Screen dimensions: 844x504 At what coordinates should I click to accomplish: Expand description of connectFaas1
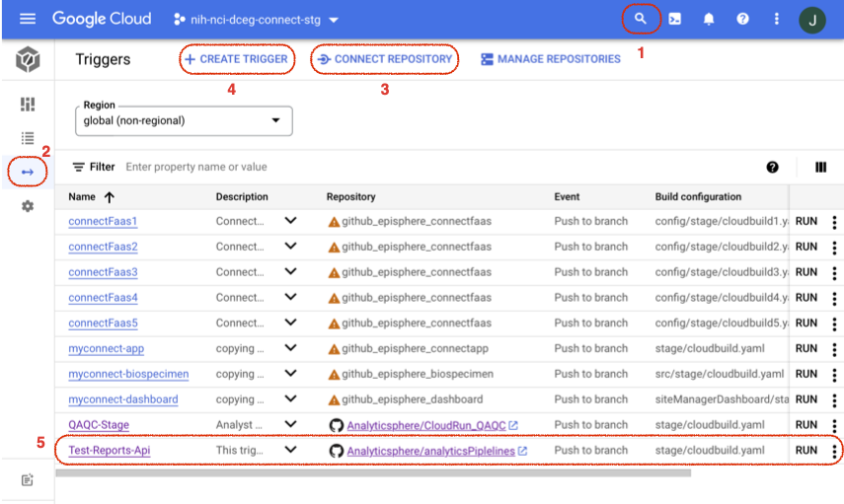point(290,221)
